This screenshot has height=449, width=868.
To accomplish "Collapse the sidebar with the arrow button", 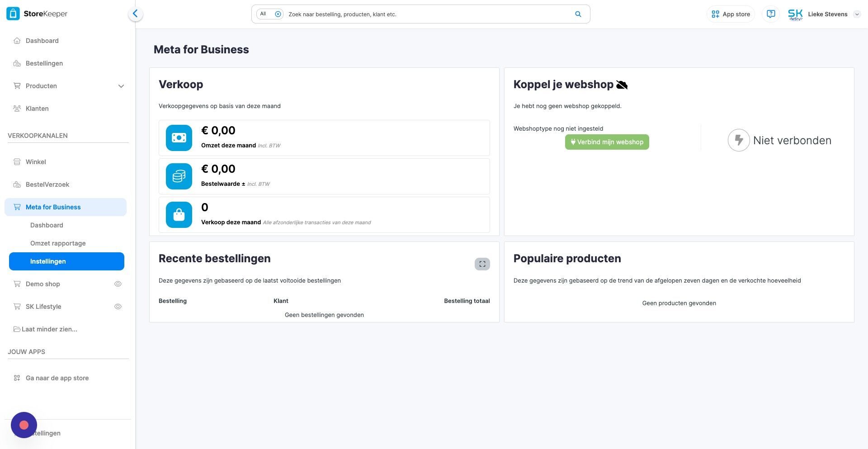I will [135, 14].
